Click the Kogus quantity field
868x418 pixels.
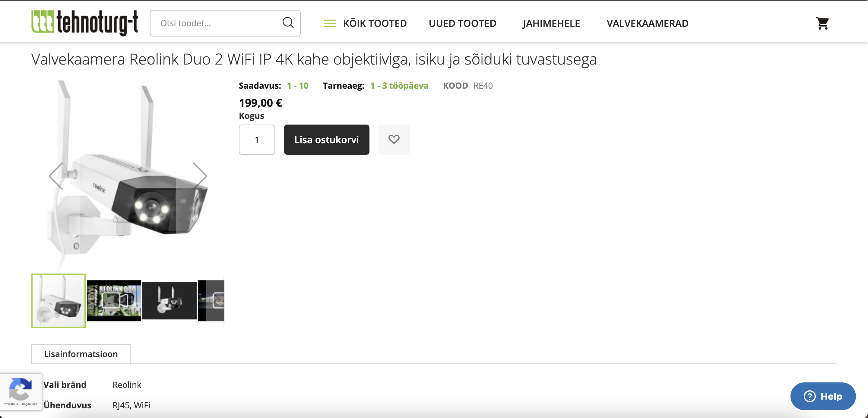257,139
